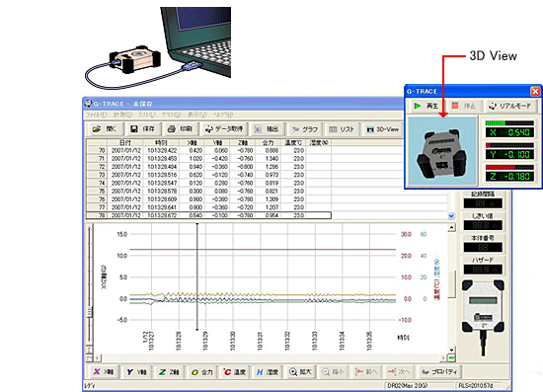Click data list scroll-down arrow
Screen dimensions: 543x392
[451, 216]
